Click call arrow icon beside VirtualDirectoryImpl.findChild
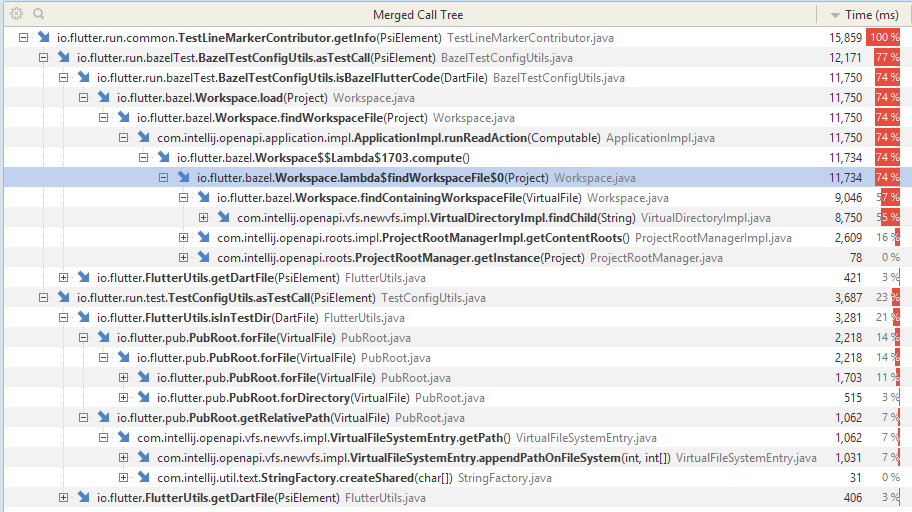The height and width of the screenshot is (512, 912). (x=224, y=217)
